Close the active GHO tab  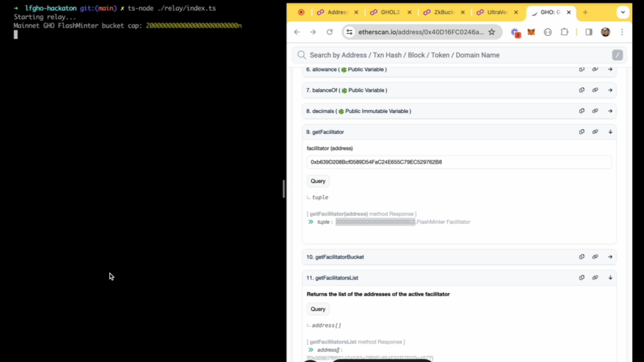[x=569, y=13]
